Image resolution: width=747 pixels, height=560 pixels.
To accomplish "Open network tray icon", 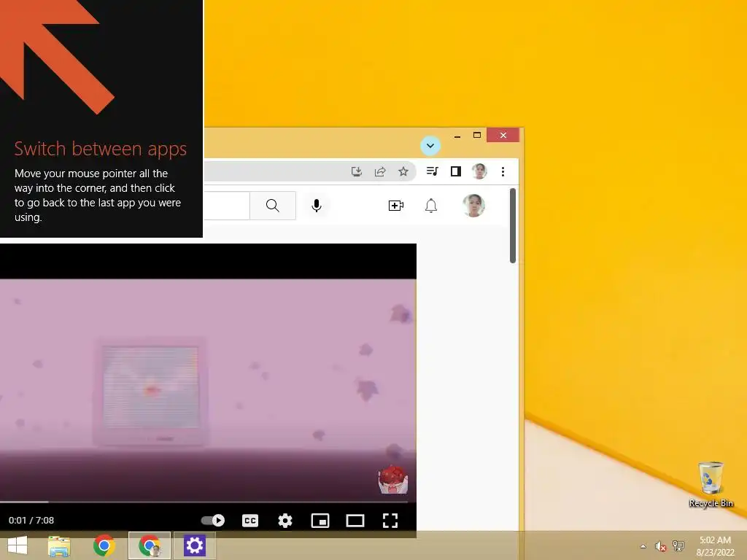I will click(678, 546).
